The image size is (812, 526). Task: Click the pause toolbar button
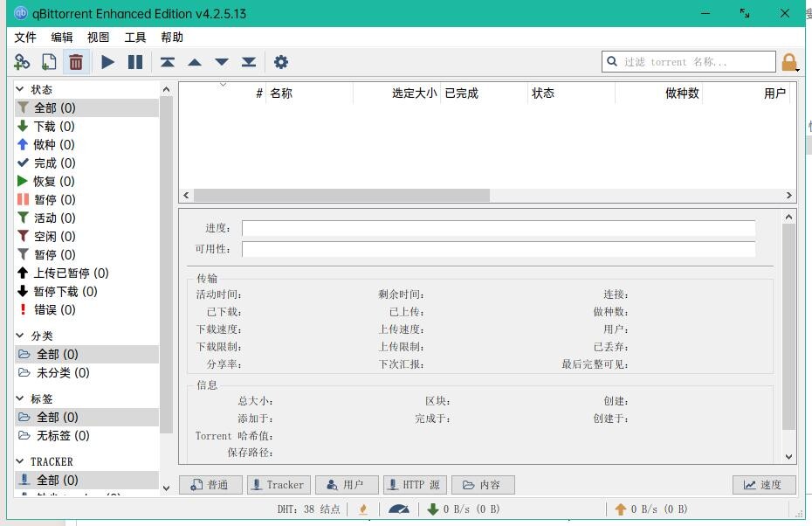tap(135, 62)
